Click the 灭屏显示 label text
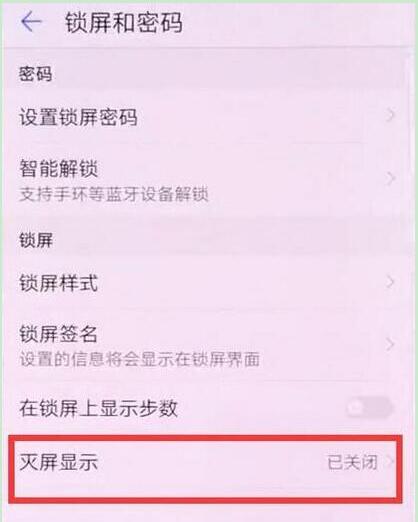 point(58,462)
